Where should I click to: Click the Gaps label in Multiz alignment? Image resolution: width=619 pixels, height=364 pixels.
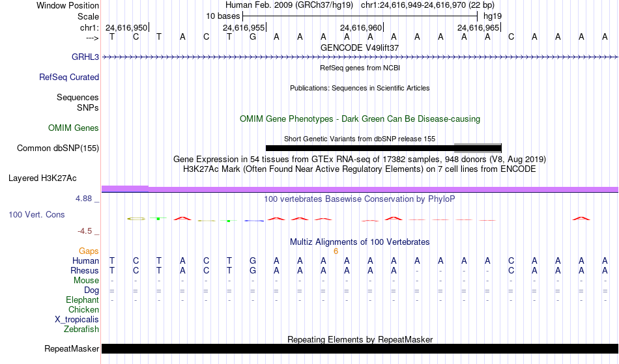[x=89, y=251]
